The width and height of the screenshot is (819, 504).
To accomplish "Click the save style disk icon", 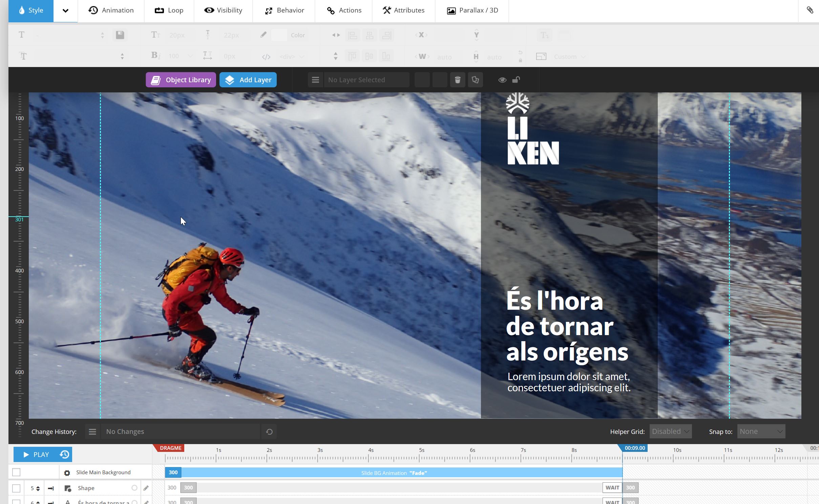I will [120, 35].
